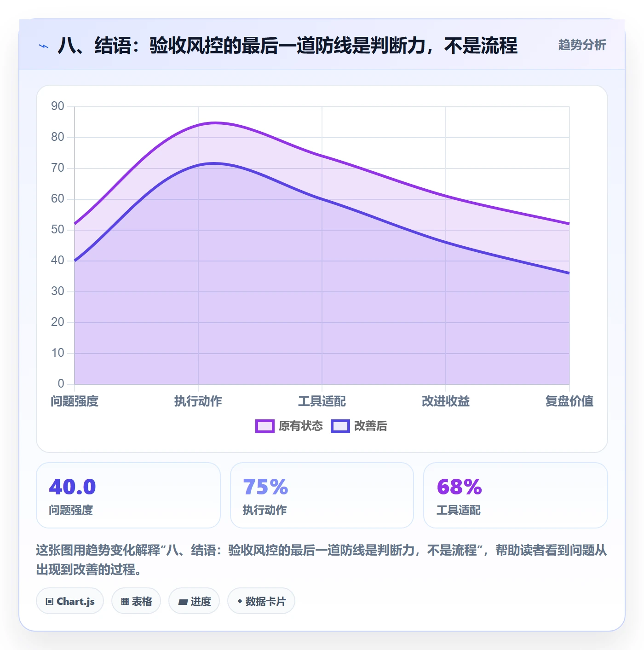The height and width of the screenshot is (650, 644).
Task: Click the 68% value text
Action: [x=459, y=487]
